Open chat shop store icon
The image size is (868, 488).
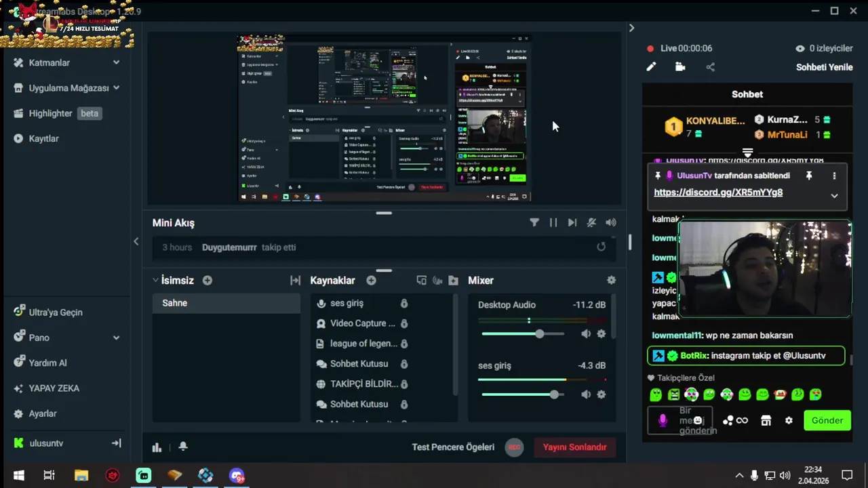pyautogui.click(x=766, y=420)
